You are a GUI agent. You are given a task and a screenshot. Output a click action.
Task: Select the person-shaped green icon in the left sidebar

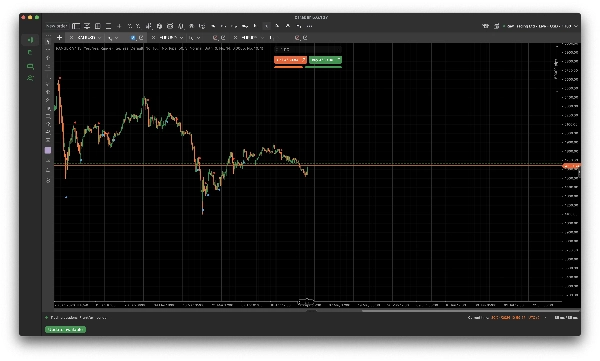click(x=30, y=78)
